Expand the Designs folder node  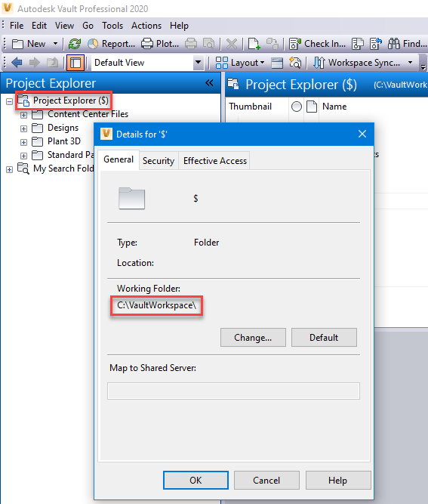pos(23,128)
